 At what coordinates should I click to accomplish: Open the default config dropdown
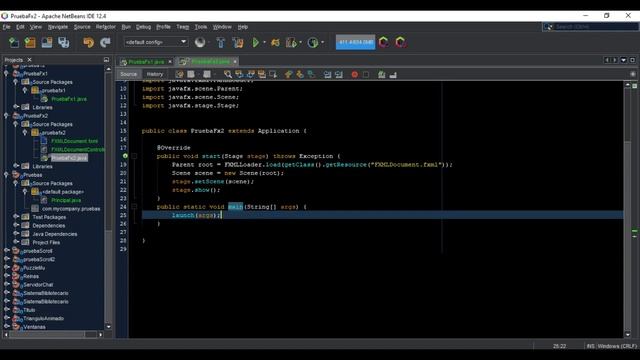pyautogui.click(x=156, y=42)
